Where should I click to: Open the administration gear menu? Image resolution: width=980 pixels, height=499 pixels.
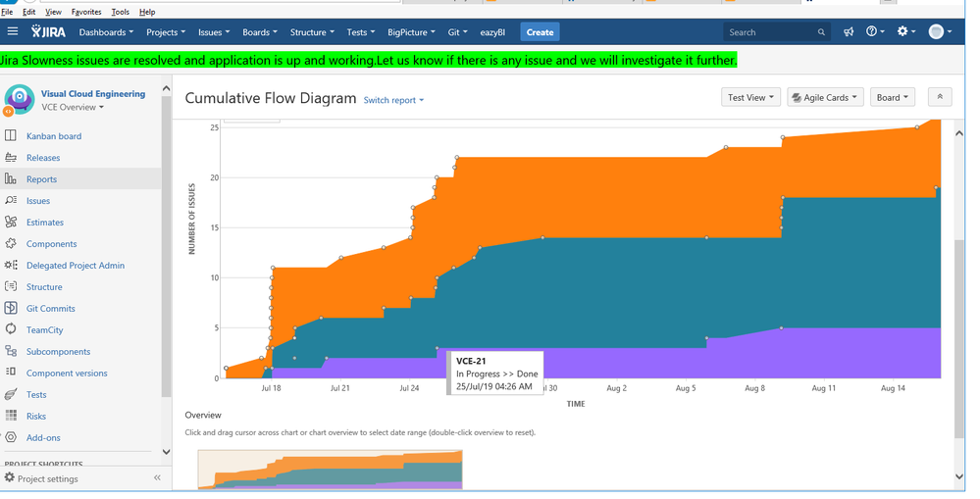[905, 31]
